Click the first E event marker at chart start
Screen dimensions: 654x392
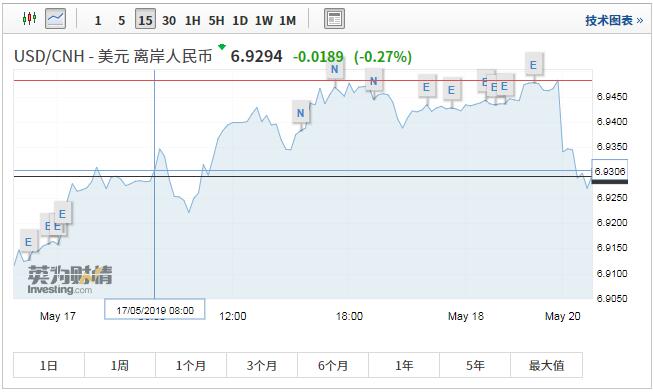(x=28, y=242)
